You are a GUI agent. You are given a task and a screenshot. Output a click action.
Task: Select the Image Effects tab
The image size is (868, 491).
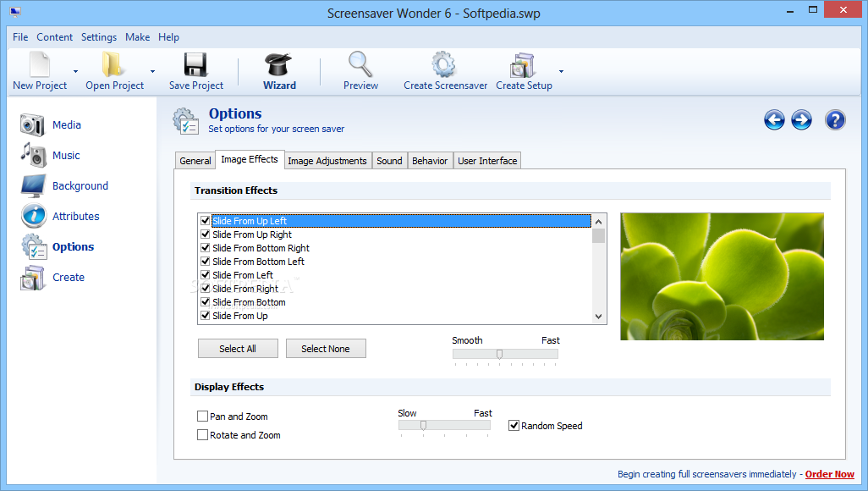pyautogui.click(x=249, y=160)
